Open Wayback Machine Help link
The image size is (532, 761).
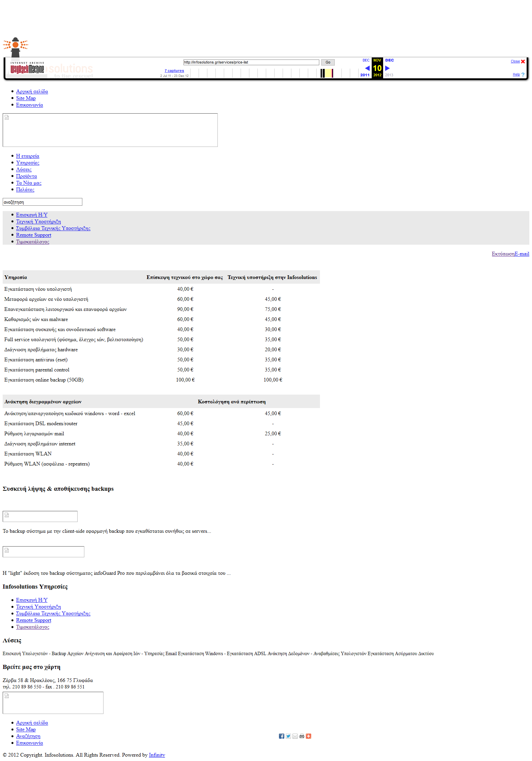coord(516,75)
